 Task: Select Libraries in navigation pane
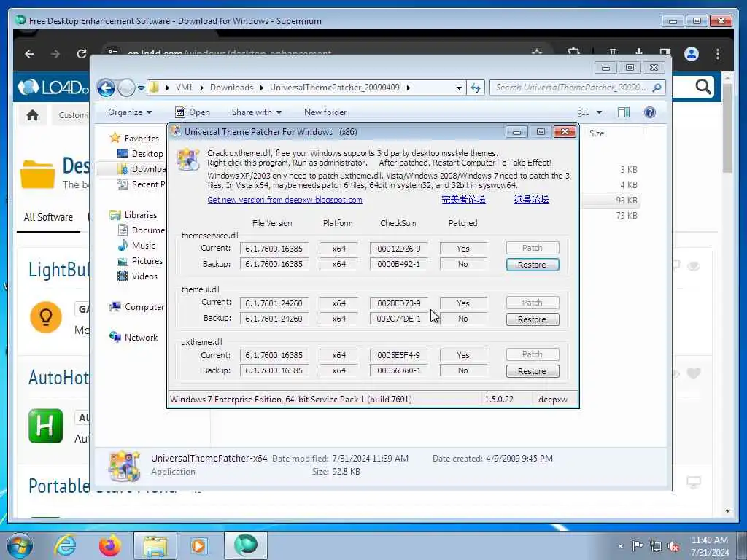click(141, 215)
